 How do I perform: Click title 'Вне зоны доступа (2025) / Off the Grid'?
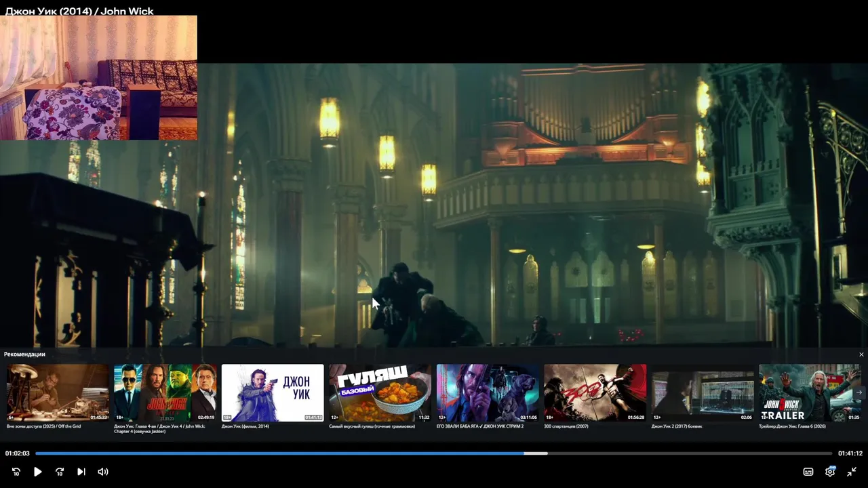(43, 426)
